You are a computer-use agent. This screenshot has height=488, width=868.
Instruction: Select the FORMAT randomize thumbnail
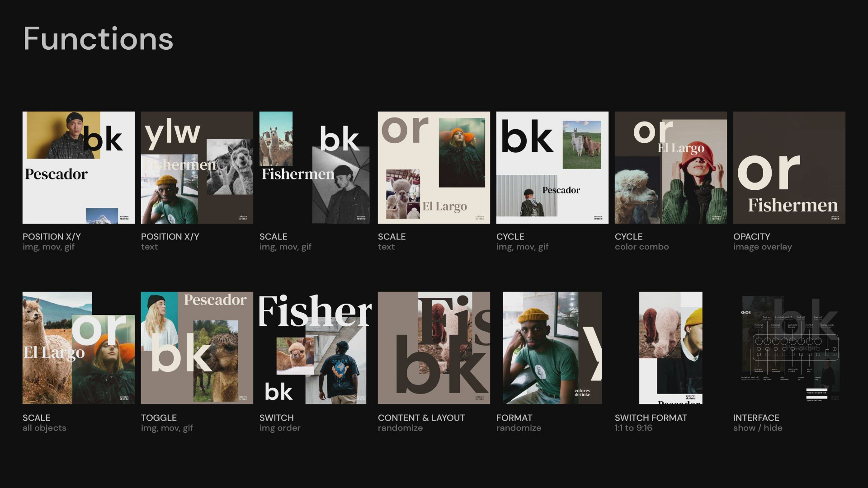point(552,348)
